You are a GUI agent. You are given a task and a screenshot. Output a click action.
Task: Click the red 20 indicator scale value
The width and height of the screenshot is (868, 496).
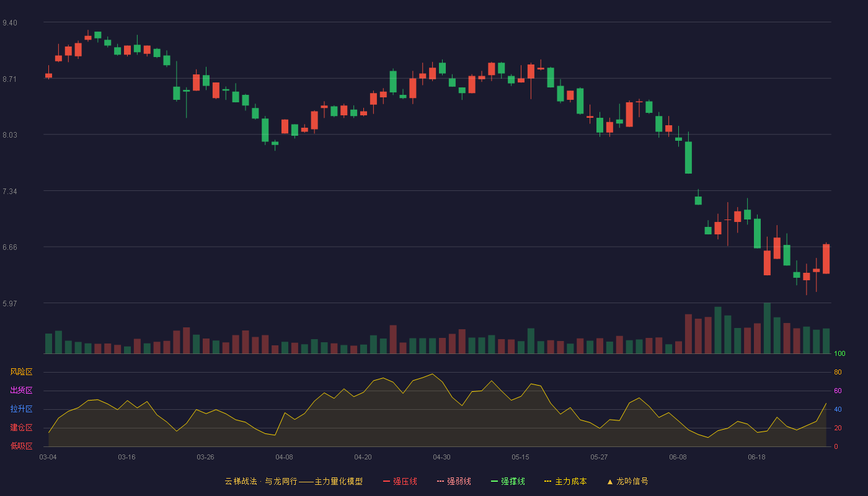[838, 428]
